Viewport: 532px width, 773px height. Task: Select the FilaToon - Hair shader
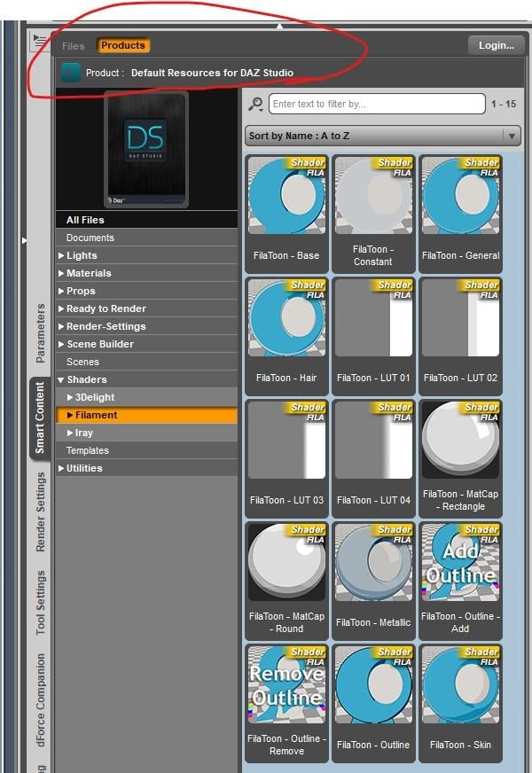[286, 336]
